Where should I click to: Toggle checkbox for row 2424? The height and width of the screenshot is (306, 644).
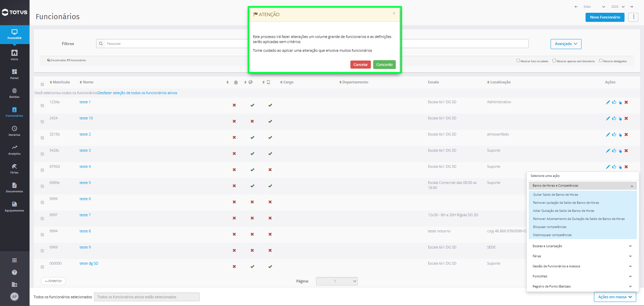(42, 122)
